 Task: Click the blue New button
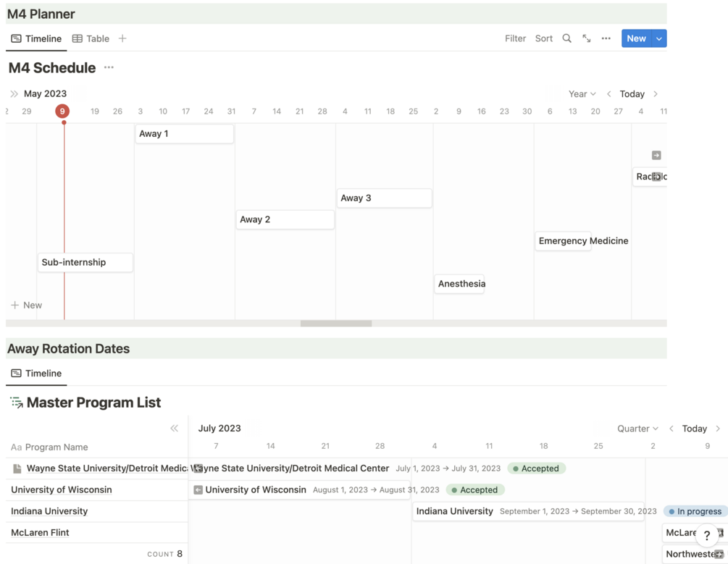click(636, 38)
